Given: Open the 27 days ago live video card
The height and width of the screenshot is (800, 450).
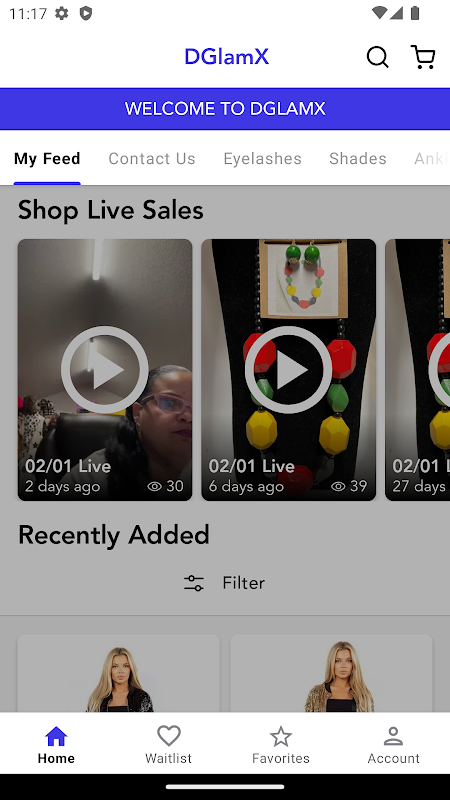Looking at the screenshot, I should click(417, 370).
